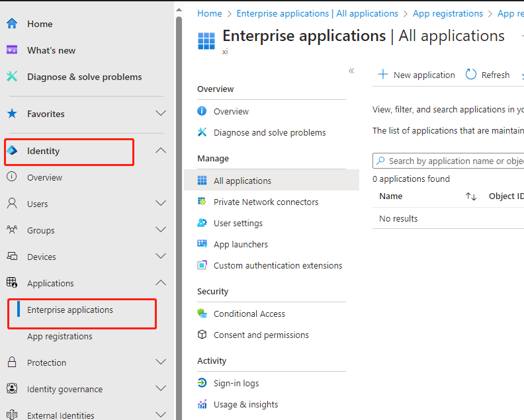Click the Groups people icon

12,230
